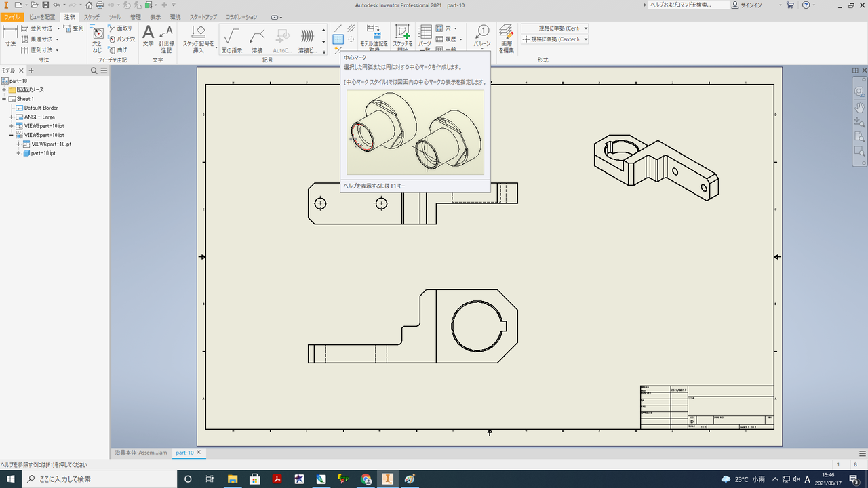Search the model browser with magnifier icon
868x488 pixels.
coord(94,70)
